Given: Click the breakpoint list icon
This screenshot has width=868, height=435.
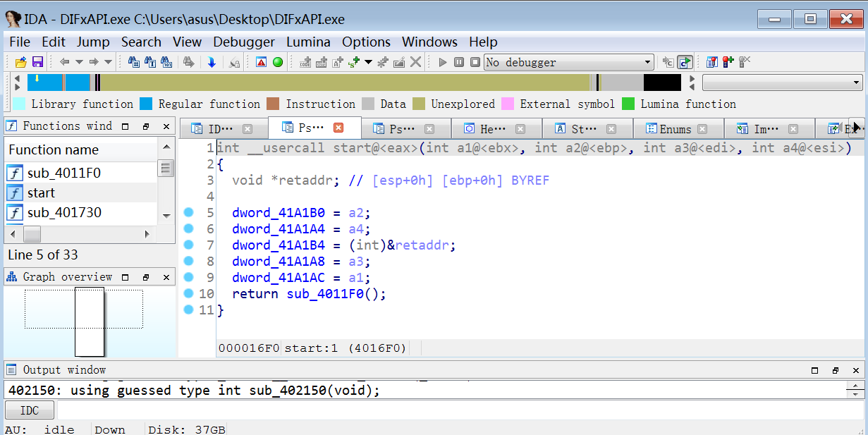Looking at the screenshot, I should 712,62.
